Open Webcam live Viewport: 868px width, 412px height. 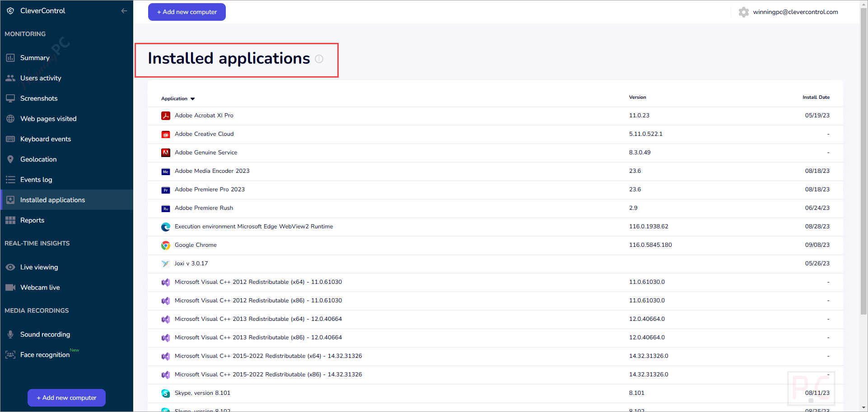[x=67, y=287]
